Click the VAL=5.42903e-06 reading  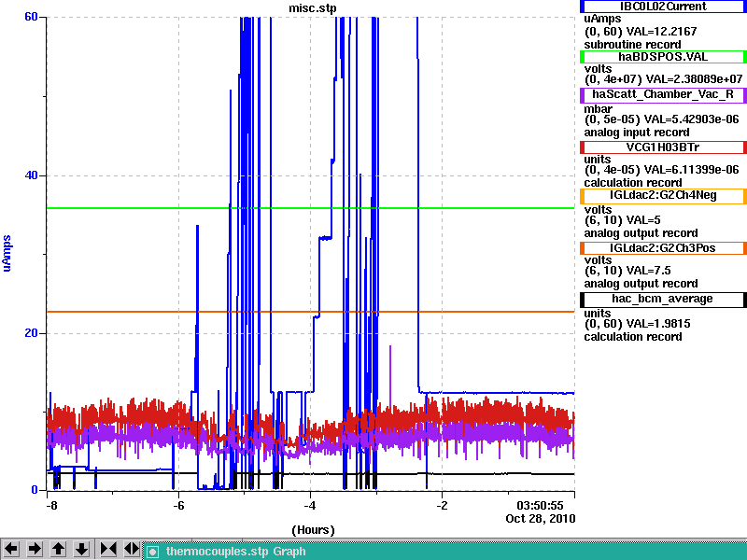(x=691, y=119)
